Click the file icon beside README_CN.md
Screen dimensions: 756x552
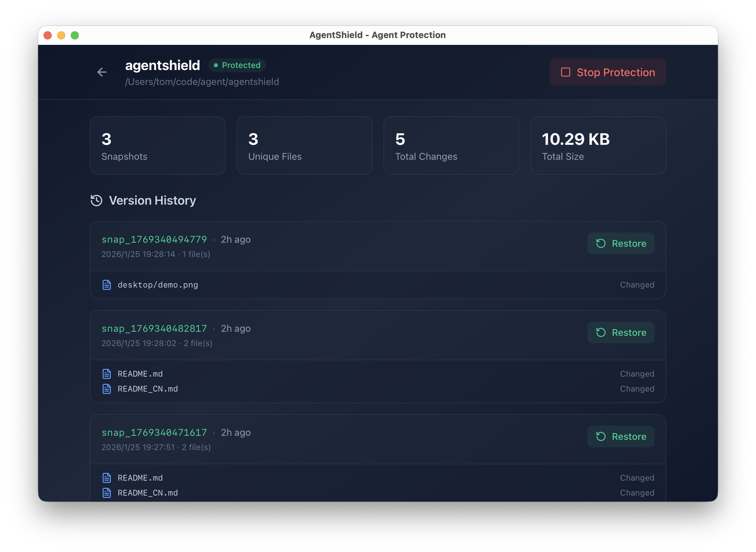coord(107,389)
